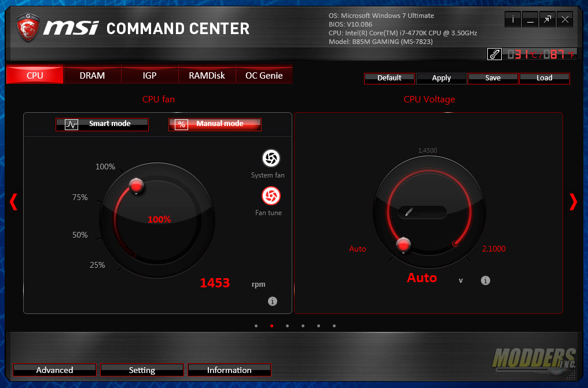Image resolution: width=588 pixels, height=388 pixels.
Task: Open the Setting section
Action: [x=142, y=370]
